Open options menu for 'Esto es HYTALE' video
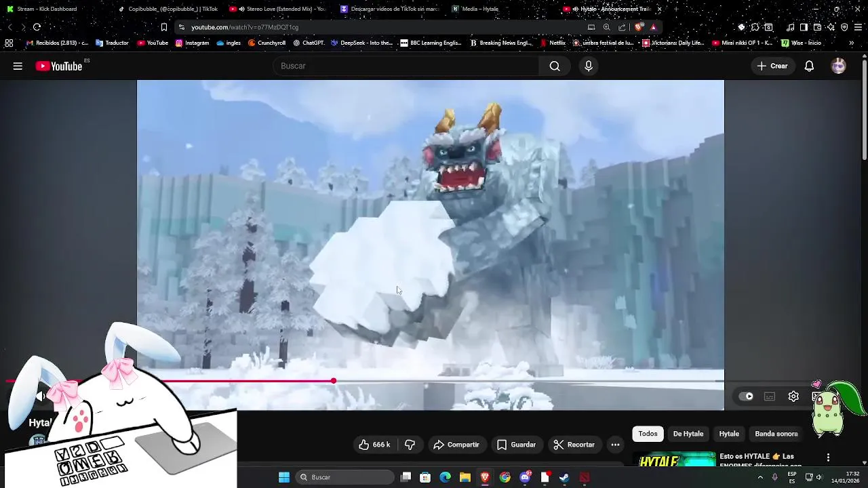This screenshot has height=488, width=868. point(828,457)
